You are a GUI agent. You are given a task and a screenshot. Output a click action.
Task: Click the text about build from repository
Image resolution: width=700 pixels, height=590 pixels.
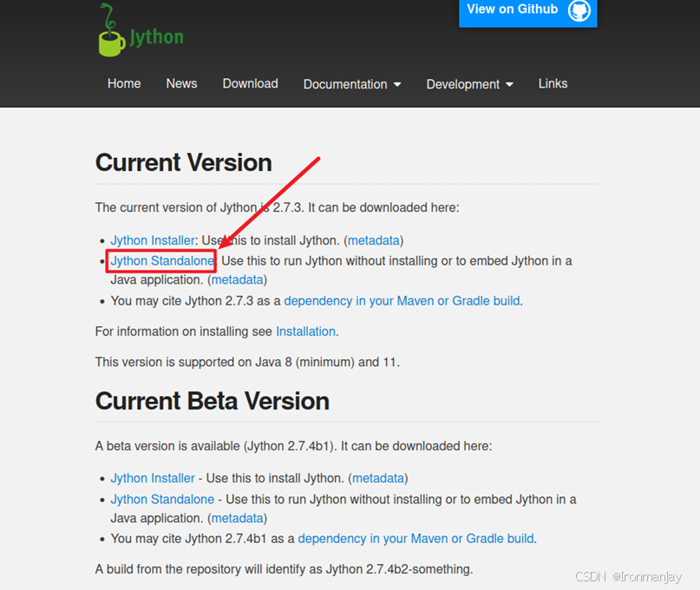[284, 569]
